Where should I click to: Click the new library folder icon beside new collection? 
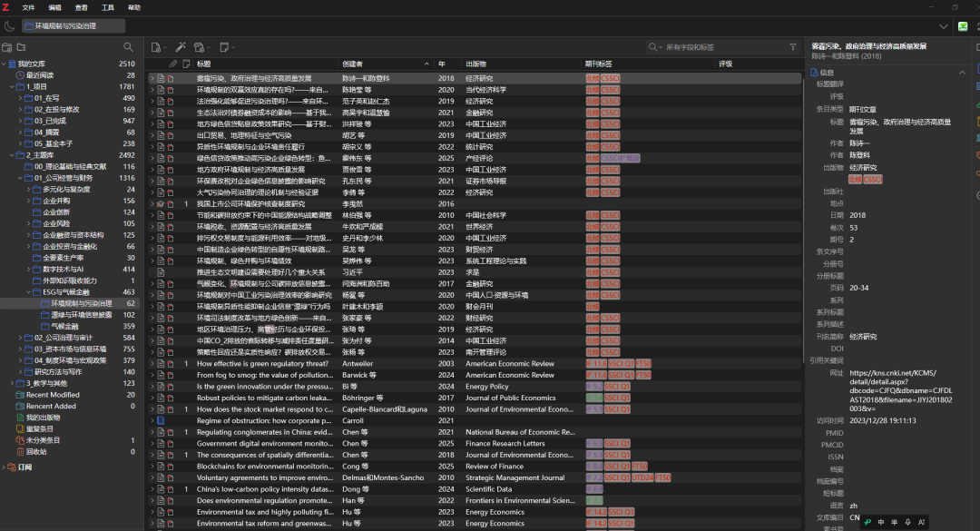click(21, 47)
